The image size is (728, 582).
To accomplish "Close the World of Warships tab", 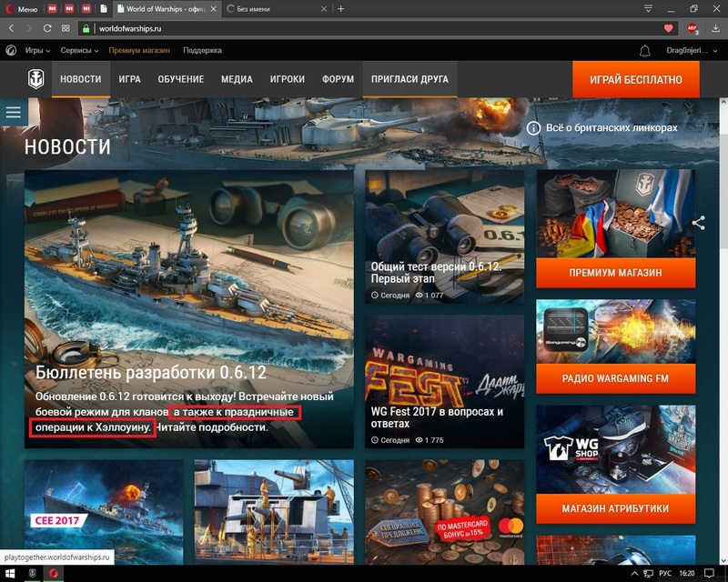I will 214,9.
